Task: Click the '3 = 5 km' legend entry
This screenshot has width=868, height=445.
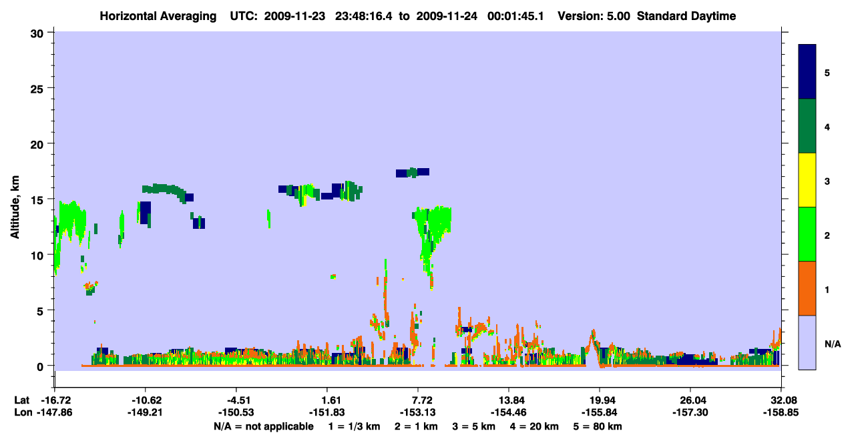Action: (475, 426)
